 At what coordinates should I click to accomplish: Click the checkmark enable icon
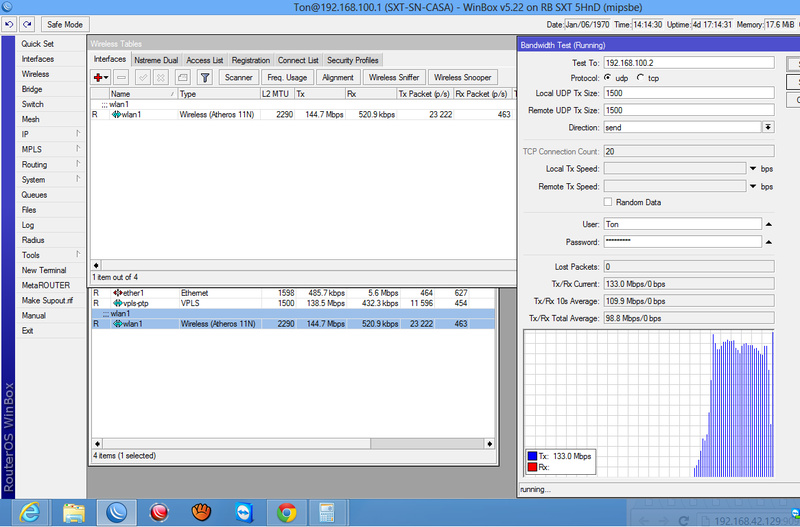[143, 78]
